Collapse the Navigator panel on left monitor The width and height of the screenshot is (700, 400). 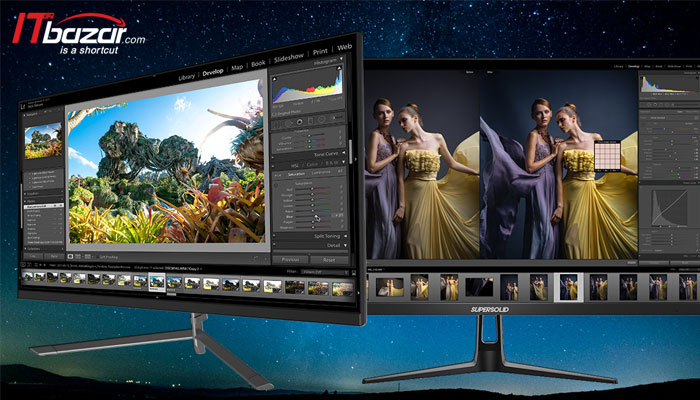coord(25,115)
